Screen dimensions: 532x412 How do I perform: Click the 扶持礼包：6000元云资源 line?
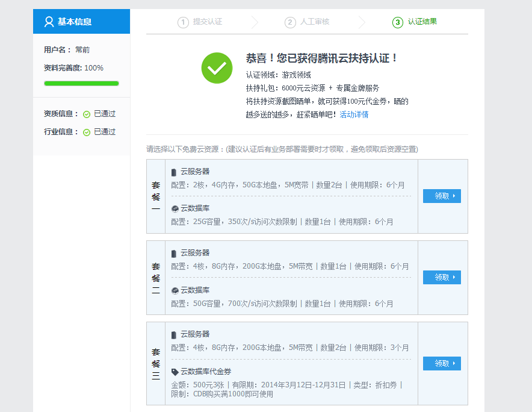click(x=312, y=88)
